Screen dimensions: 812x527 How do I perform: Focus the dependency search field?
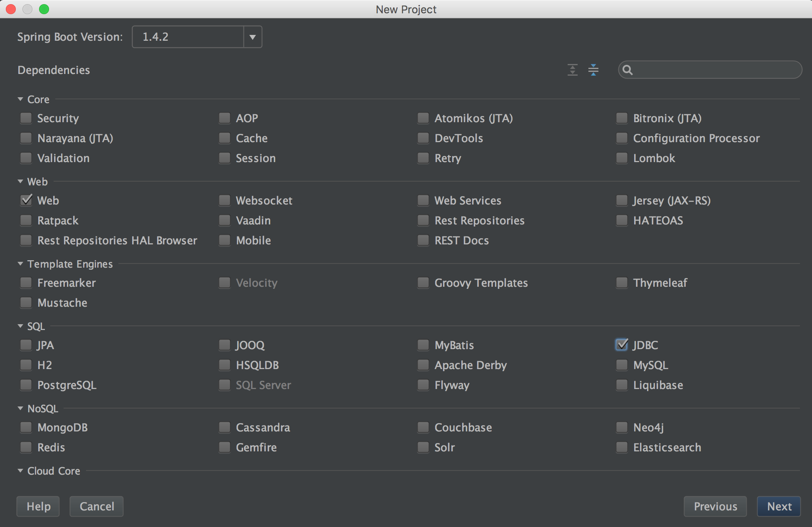pyautogui.click(x=710, y=70)
